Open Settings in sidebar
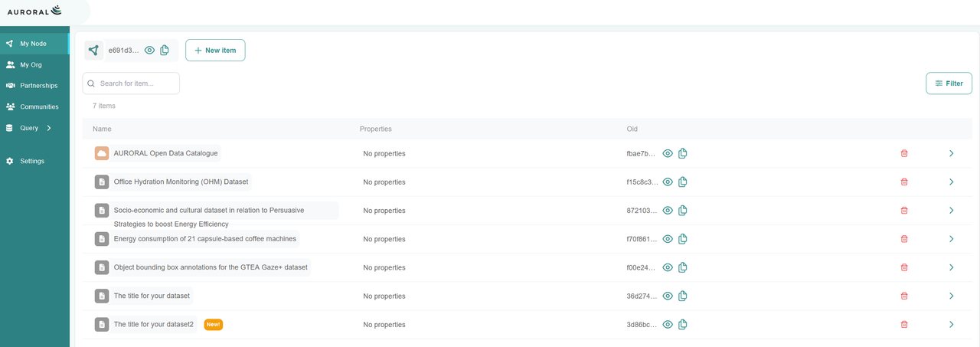This screenshot has height=347, width=980. click(x=34, y=161)
